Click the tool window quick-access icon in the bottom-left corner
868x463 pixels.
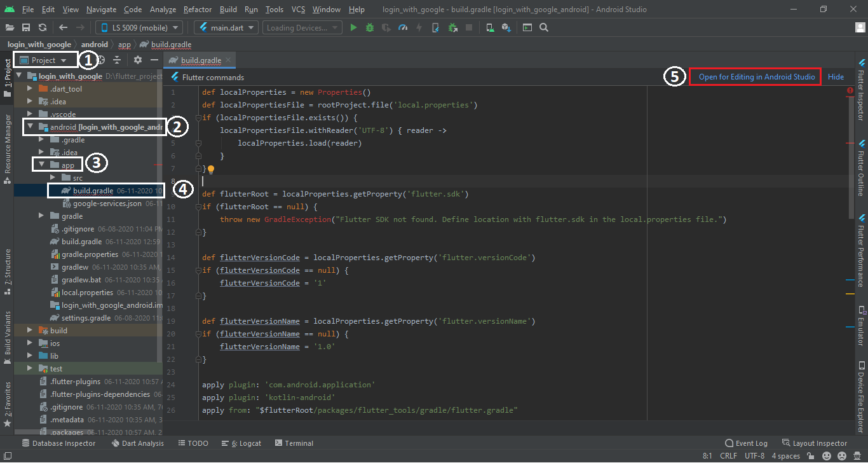(x=6, y=456)
